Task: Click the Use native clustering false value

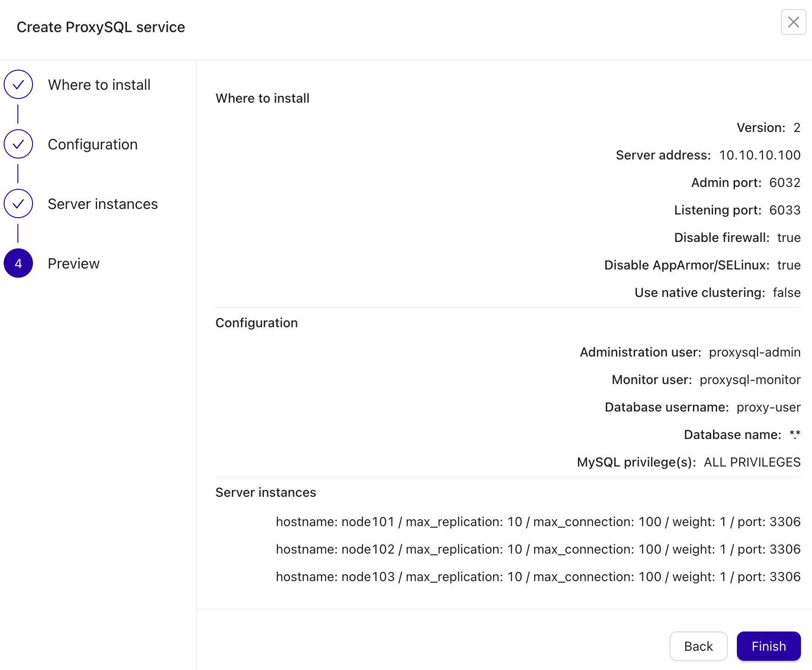Action: click(786, 292)
